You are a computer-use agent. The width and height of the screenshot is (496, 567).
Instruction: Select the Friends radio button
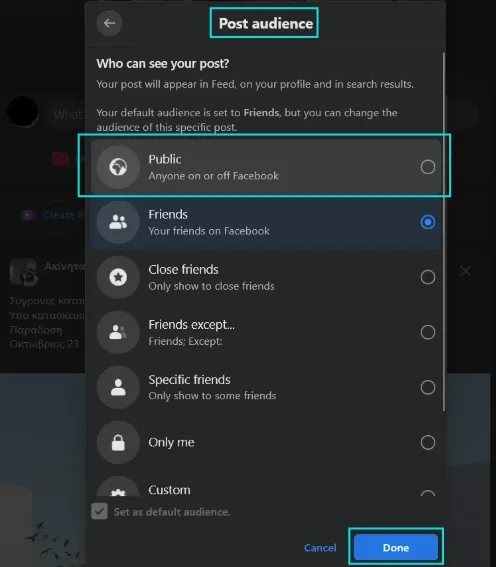(x=428, y=222)
